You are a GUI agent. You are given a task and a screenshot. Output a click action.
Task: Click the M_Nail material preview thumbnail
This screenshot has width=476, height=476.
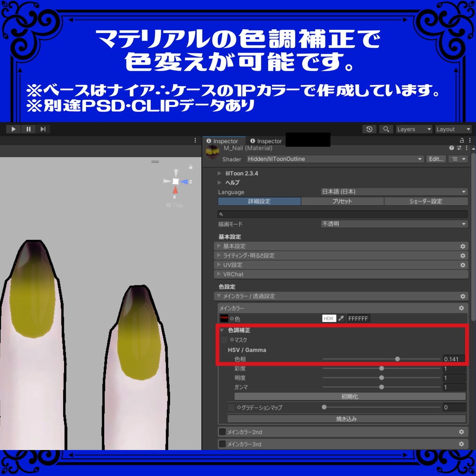tap(212, 152)
